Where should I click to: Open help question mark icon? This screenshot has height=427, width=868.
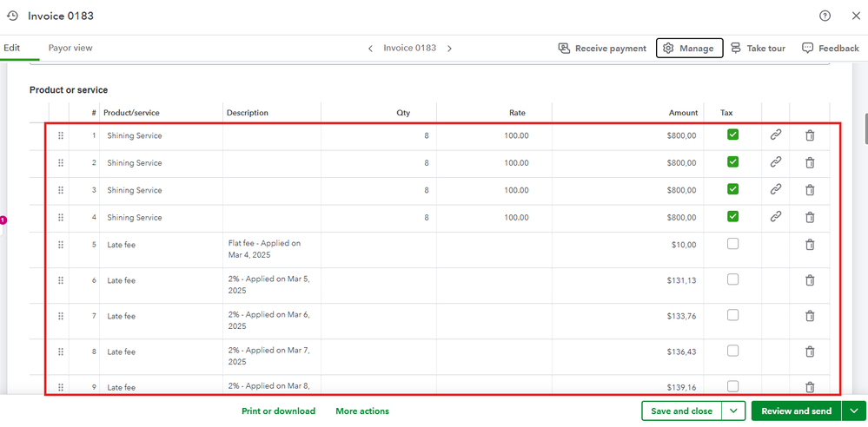[825, 16]
